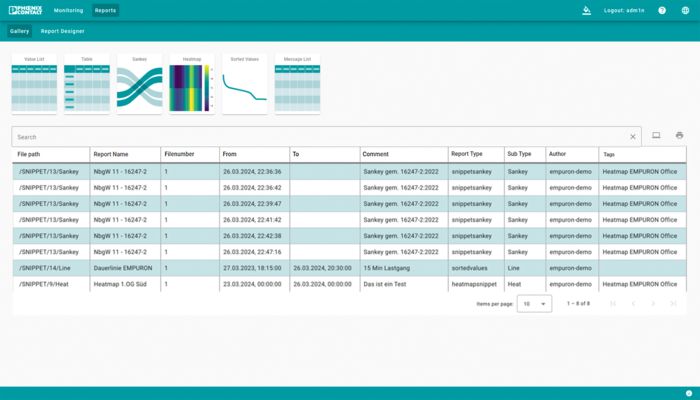This screenshot has height=400, width=700.
Task: Select the Message List report thumbnail
Action: pyautogui.click(x=297, y=84)
